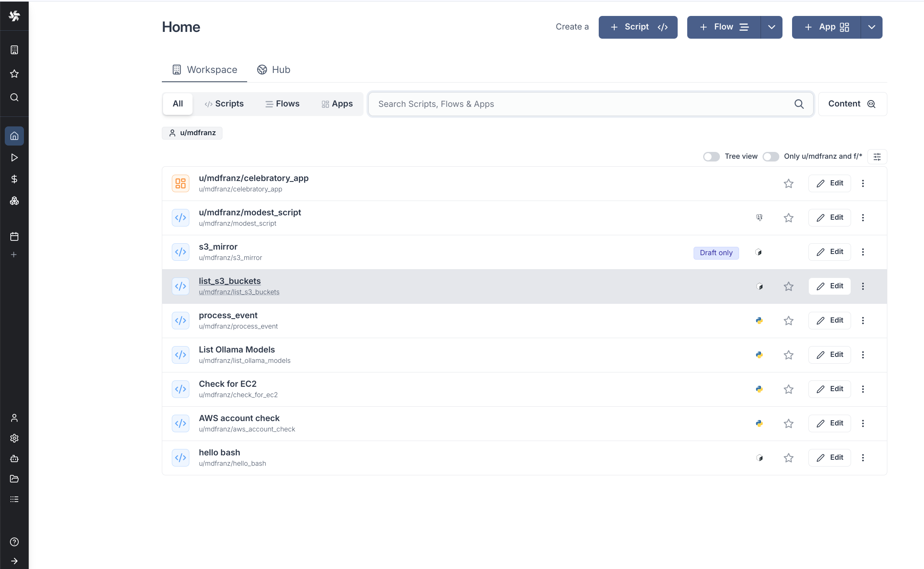
Task: Edit the Check for EC2 script
Action: (x=829, y=389)
